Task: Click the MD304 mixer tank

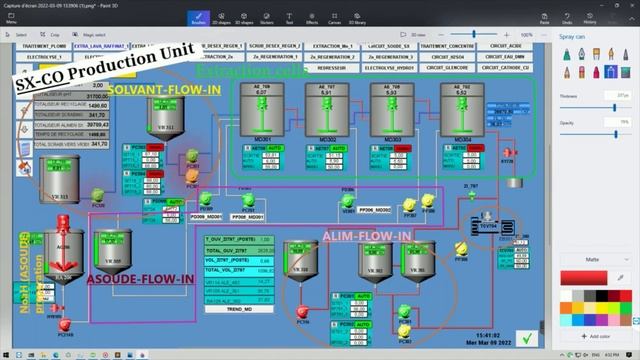Action: coord(462,109)
